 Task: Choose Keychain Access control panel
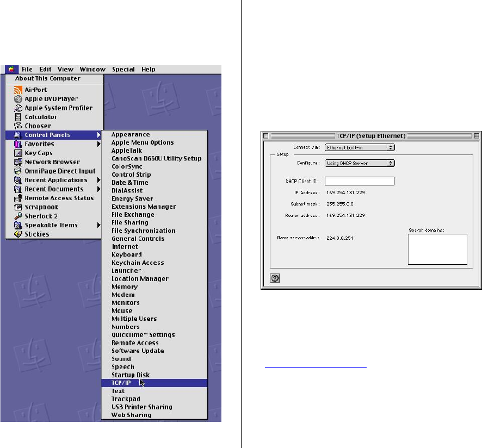[x=155, y=263]
